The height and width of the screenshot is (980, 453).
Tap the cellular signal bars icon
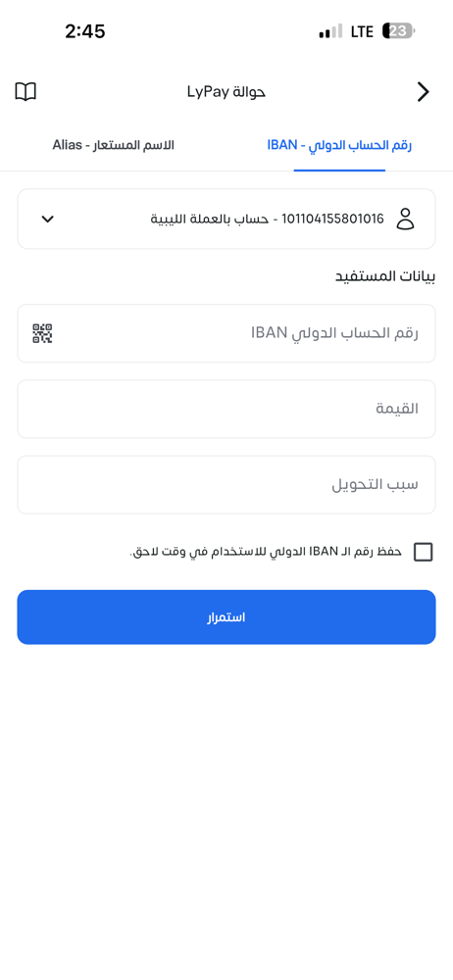tap(330, 31)
